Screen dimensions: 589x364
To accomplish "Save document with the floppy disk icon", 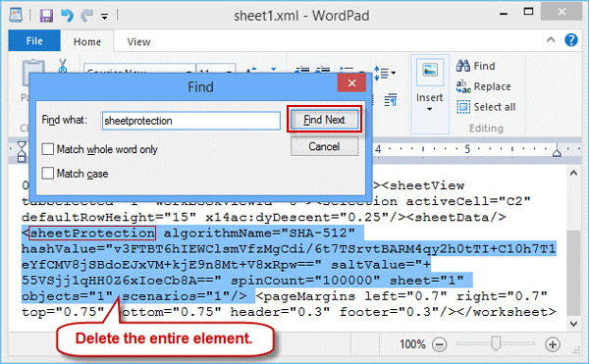I will [x=46, y=16].
